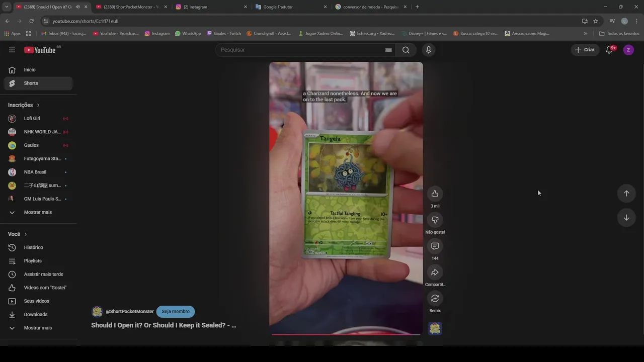Image resolution: width=644 pixels, height=362 pixels.
Task: Open Assistir mais tarde
Action: click(38, 274)
